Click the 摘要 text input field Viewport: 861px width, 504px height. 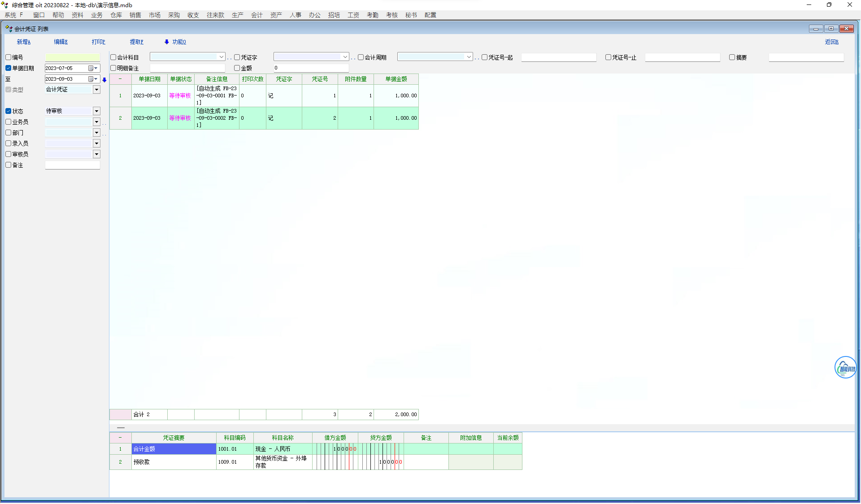click(806, 57)
